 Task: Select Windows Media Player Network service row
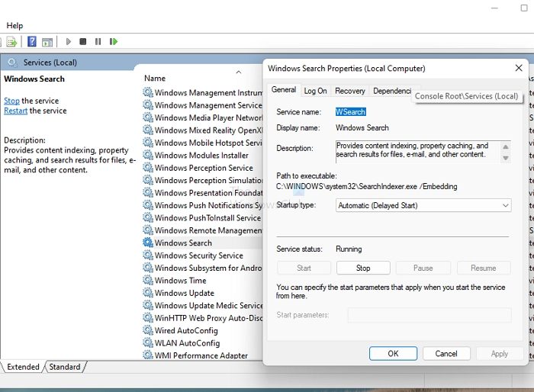pyautogui.click(x=203, y=117)
